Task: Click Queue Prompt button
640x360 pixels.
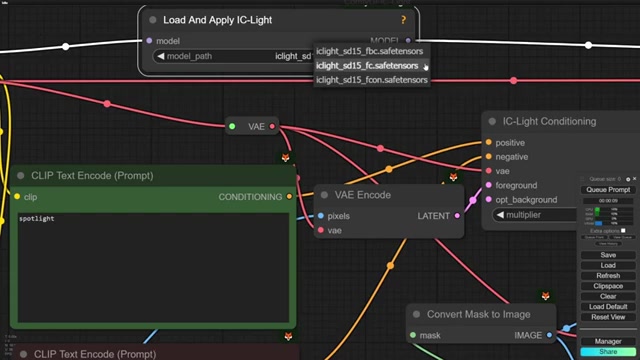Action: click(x=608, y=190)
